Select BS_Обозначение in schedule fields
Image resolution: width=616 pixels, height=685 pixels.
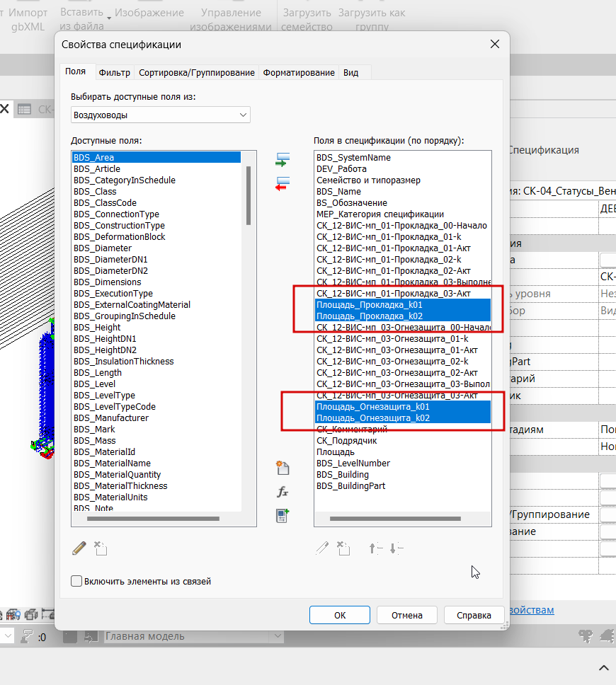click(403, 202)
